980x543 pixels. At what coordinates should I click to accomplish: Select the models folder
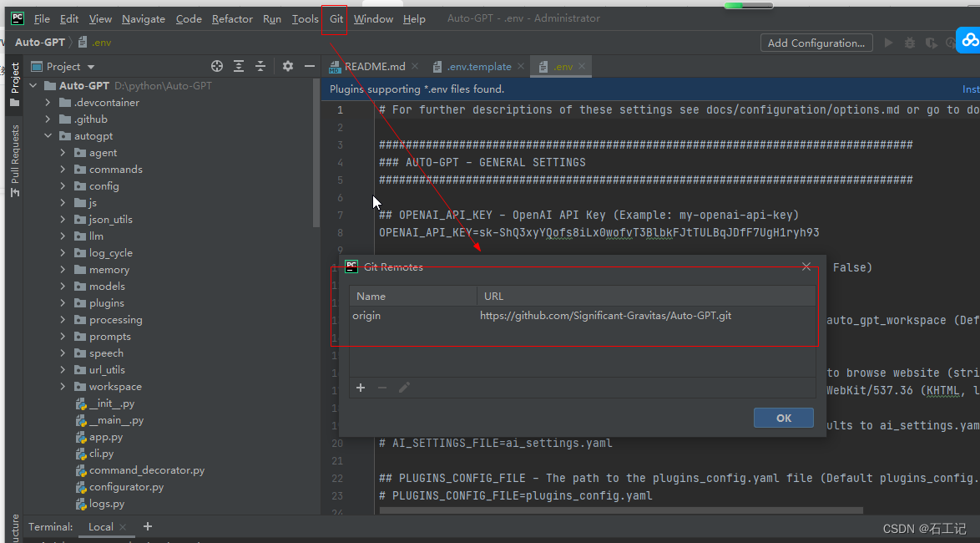coord(107,286)
